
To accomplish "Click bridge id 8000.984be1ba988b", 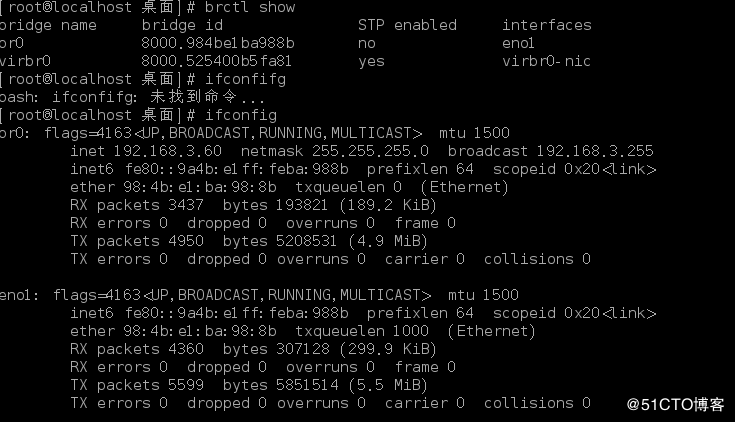I will (218, 43).
